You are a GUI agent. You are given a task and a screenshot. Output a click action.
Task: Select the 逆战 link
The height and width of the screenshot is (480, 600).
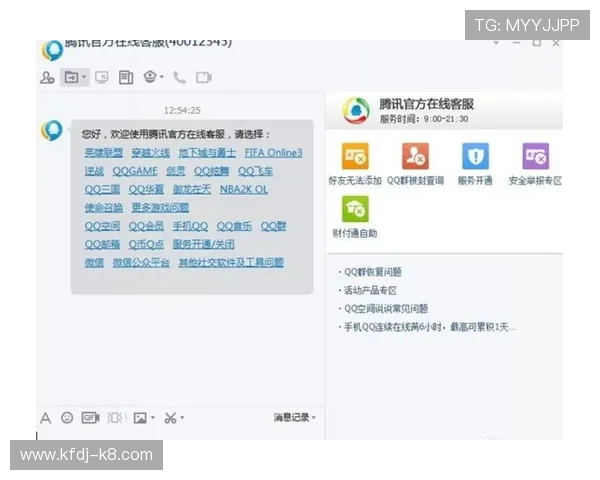(x=94, y=171)
